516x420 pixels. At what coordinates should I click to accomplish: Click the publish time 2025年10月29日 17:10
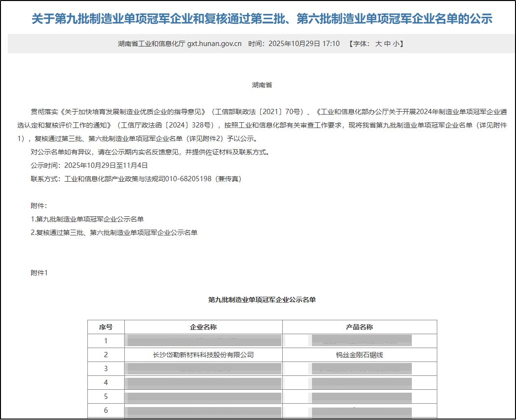pyautogui.click(x=304, y=44)
